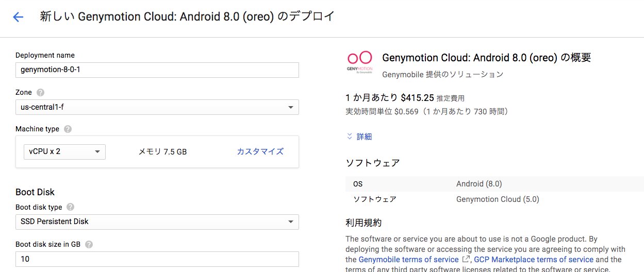The width and height of the screenshot is (644, 272).
Task: Open the Zone us-central1-f dropdown
Action: [157, 107]
